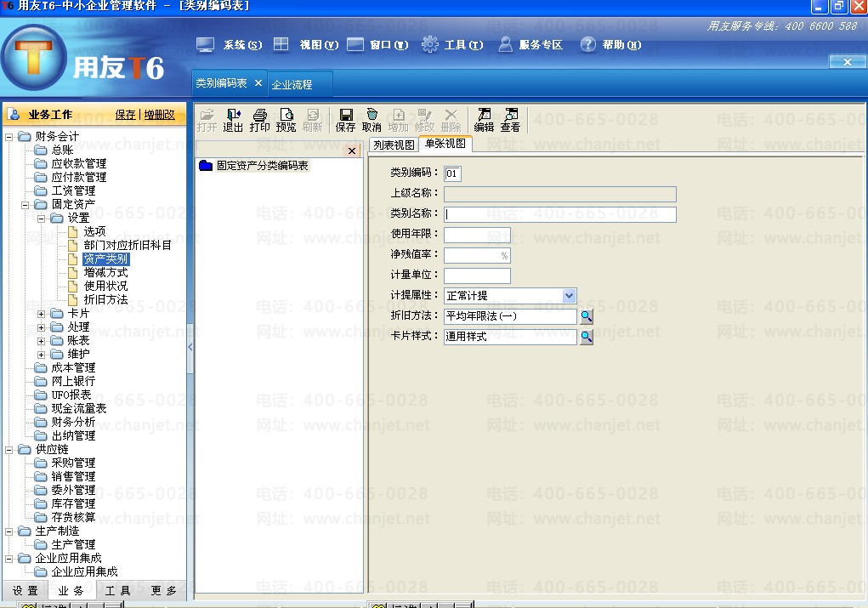Select 折旧方法 tree item
The height and width of the screenshot is (608, 868).
point(105,299)
